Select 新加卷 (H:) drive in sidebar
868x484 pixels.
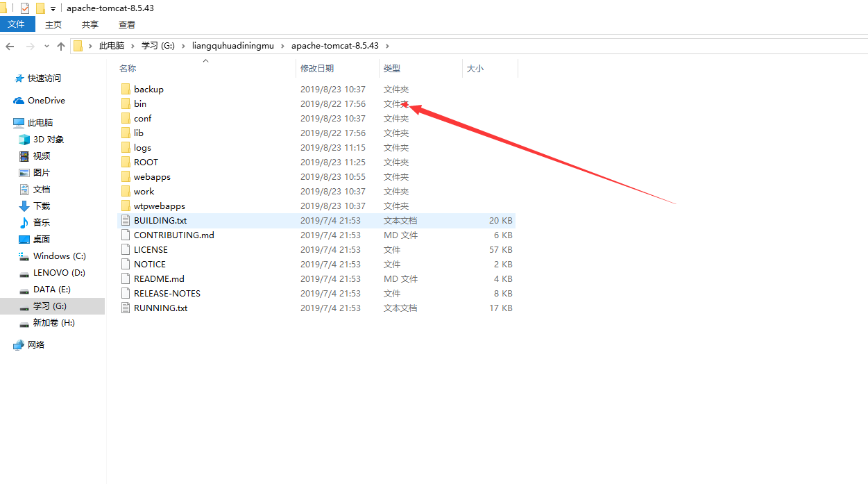pos(47,322)
